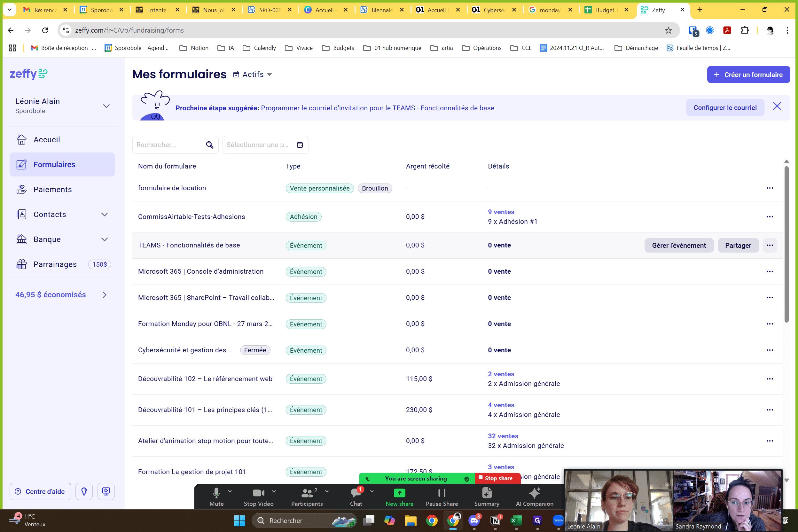
Task: Click the lightbulb suggestions icon
Action: point(84,491)
